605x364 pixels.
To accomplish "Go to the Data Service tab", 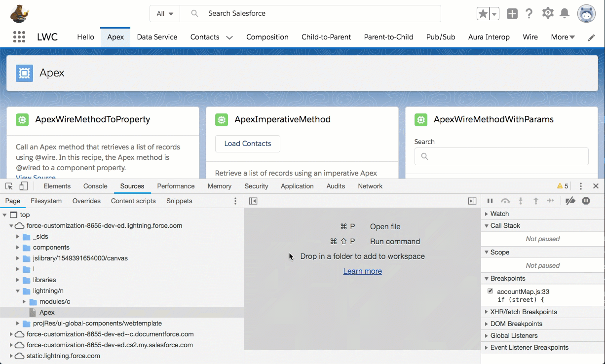I will (157, 37).
